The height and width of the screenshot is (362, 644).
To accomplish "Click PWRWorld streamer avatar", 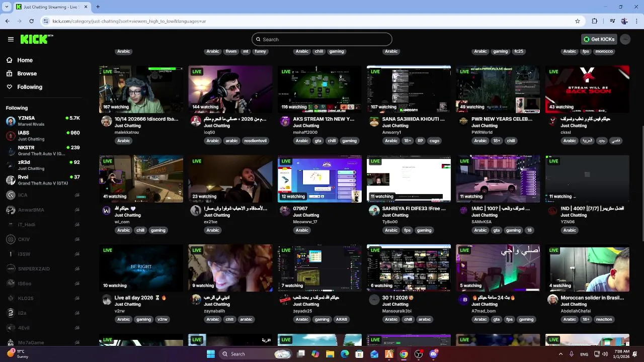I will 463,121.
